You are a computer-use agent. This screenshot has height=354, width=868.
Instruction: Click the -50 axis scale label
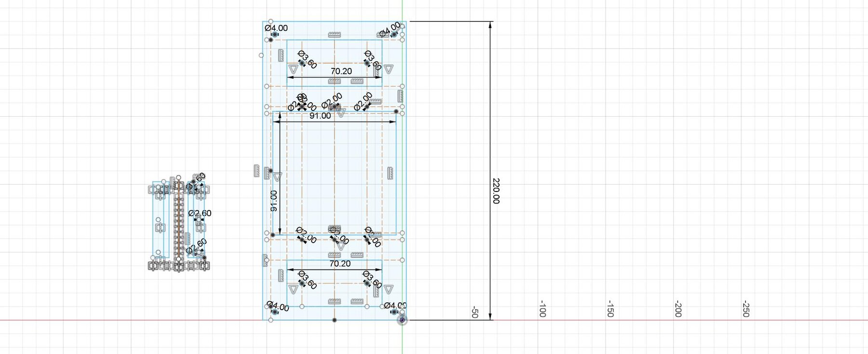475,312
